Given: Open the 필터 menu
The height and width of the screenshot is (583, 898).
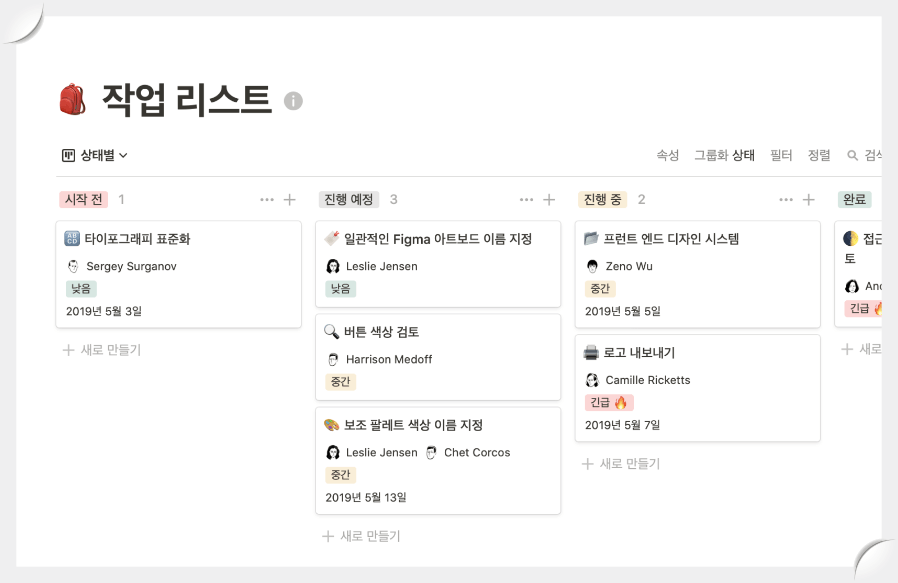Looking at the screenshot, I should pyautogui.click(x=781, y=155).
